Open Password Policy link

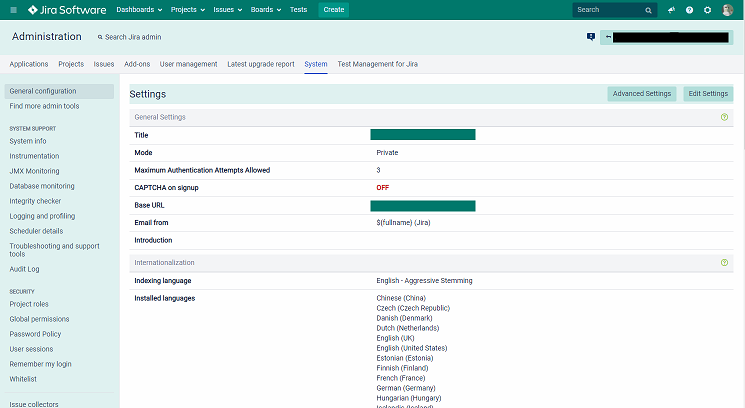[x=35, y=334]
